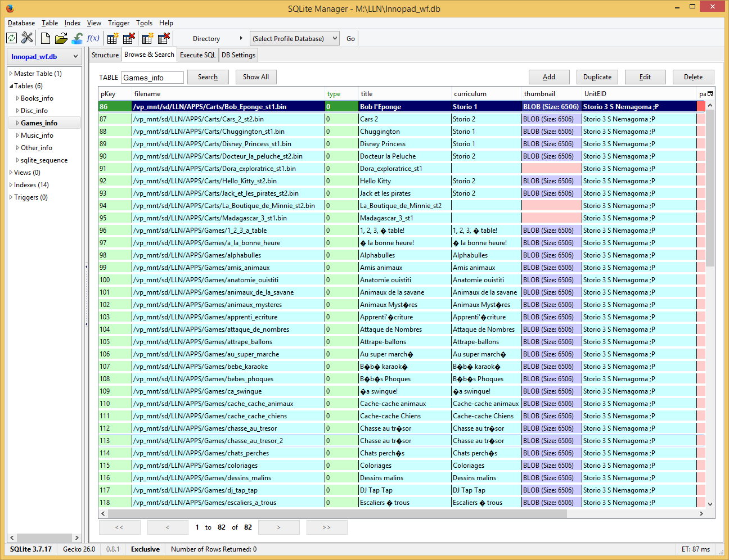Click the Connect Database folder icon
Viewport: 729px width, 560px height.
pos(61,38)
